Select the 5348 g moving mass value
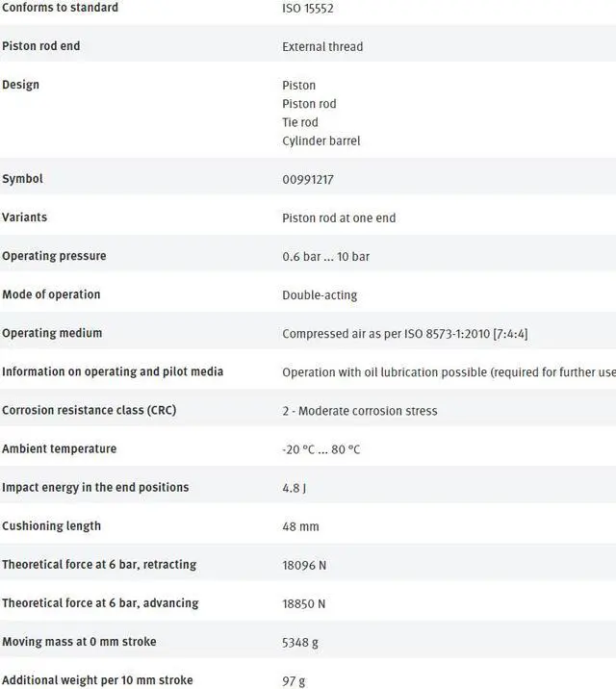The height and width of the screenshot is (689, 616). (x=300, y=642)
